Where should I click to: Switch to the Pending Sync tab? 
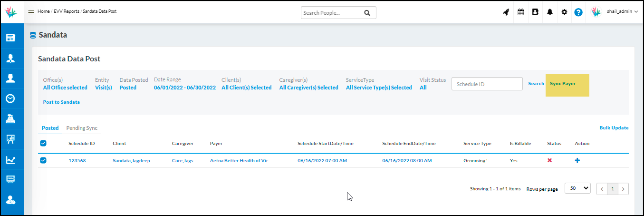coord(82,128)
